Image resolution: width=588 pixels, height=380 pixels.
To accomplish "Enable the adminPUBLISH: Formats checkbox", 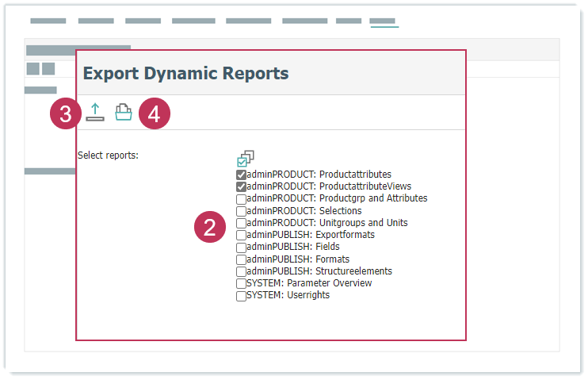I will [x=241, y=259].
